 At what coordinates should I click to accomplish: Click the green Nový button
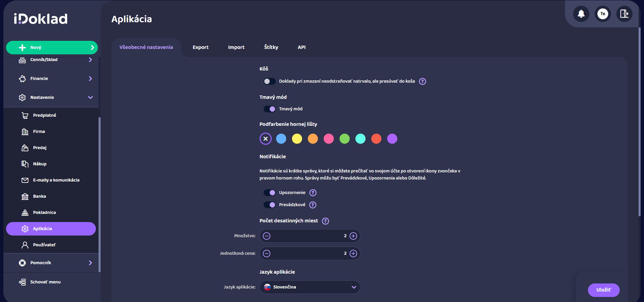(52, 48)
